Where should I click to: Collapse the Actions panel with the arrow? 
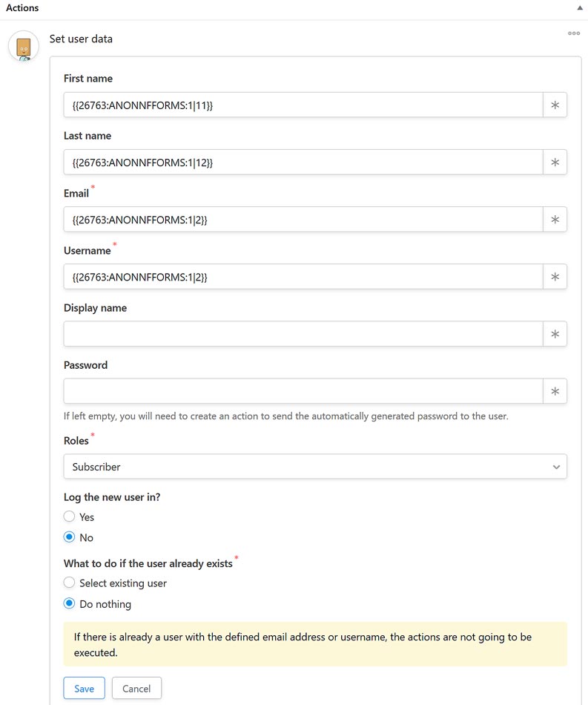point(579,7)
